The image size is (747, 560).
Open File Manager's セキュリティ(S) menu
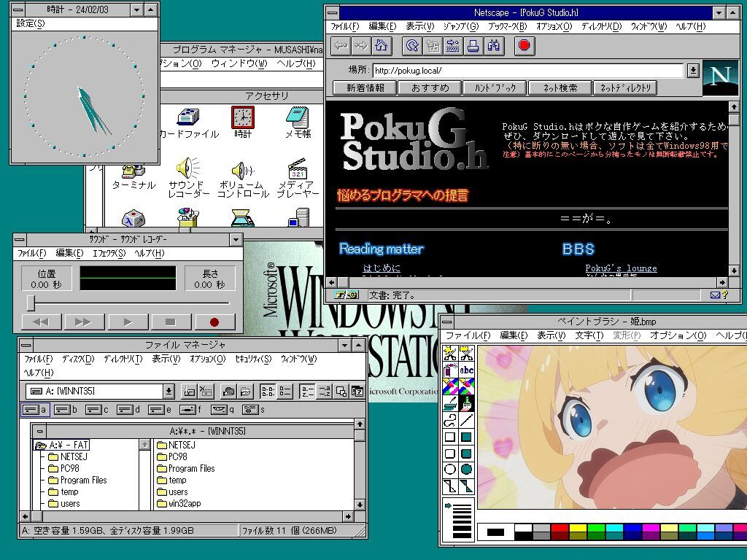(253, 359)
